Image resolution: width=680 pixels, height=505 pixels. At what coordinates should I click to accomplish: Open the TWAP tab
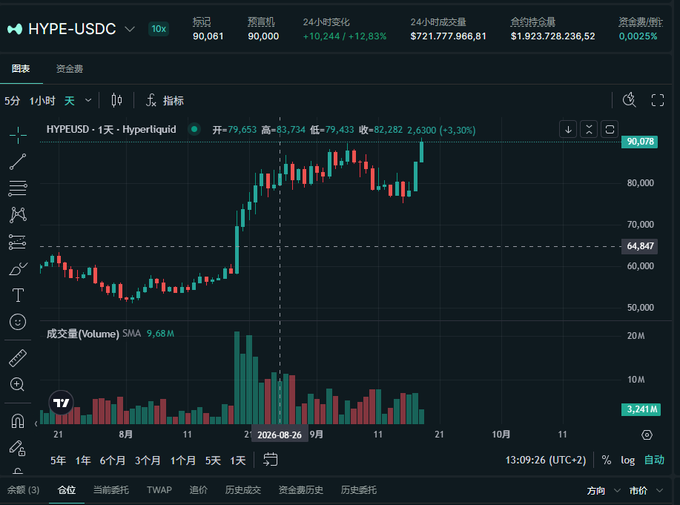[159, 490]
